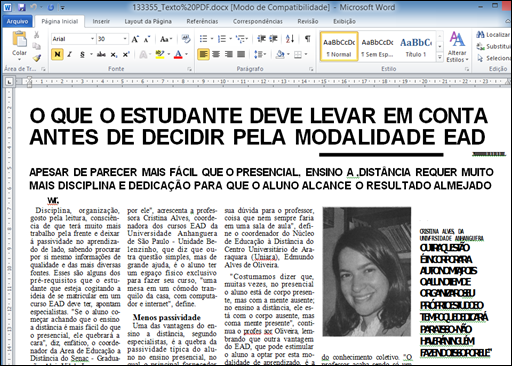The height and width of the screenshot is (366, 512).
Task: Click the horizontal ruler
Action: 263,81
